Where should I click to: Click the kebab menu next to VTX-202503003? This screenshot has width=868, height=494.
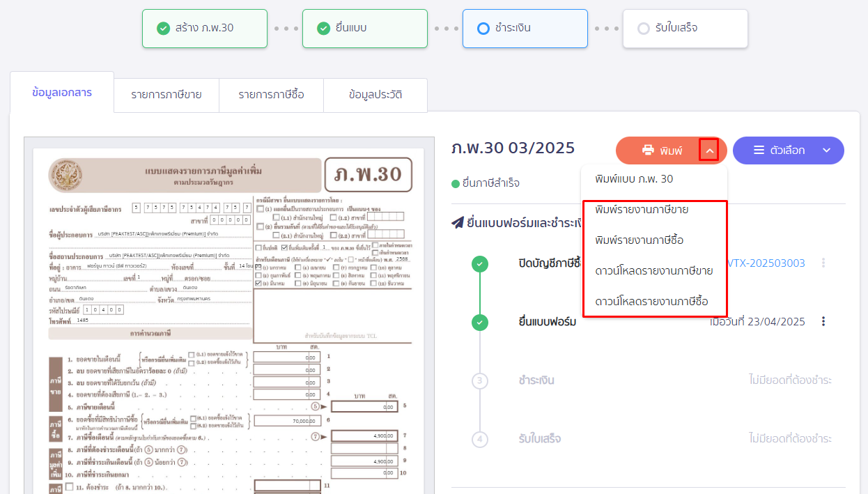coord(822,263)
